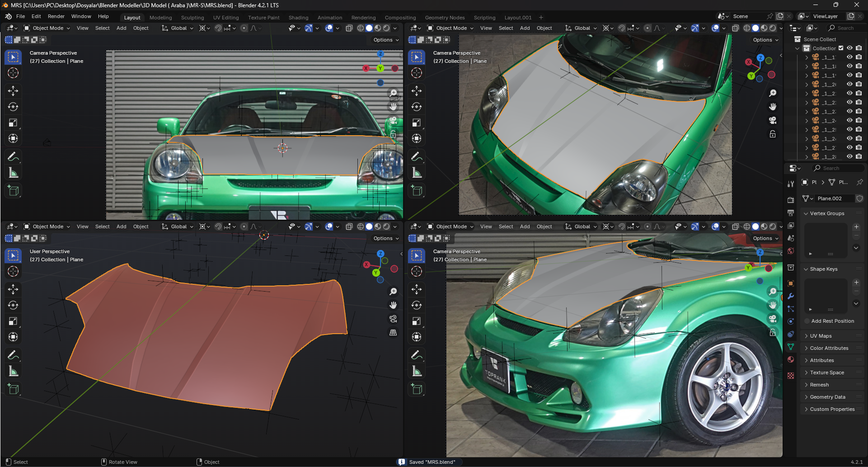Click the Cursor tool in bottom-left viewport
Image resolution: width=868 pixels, height=467 pixels.
[13, 271]
